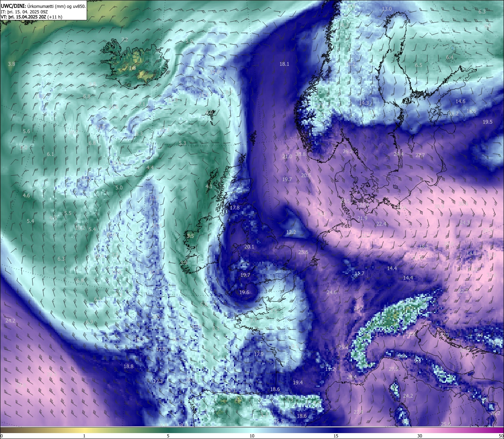Viewport: 504px width, 439px height.
Task: Click the '4.6' map value
Action: click(x=26, y=196)
